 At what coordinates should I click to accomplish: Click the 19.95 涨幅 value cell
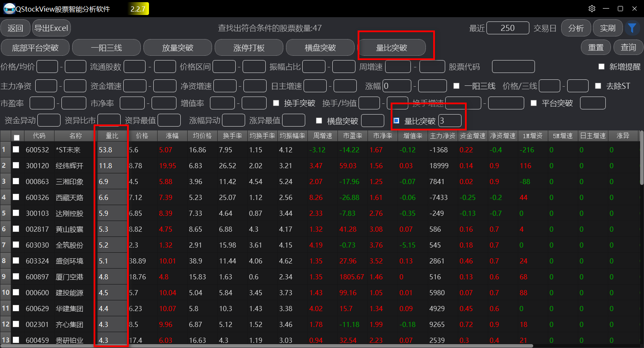[172, 166]
